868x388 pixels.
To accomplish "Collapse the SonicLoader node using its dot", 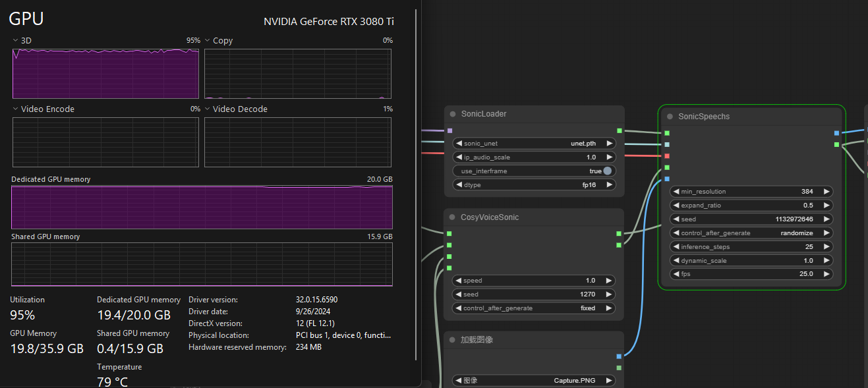I will point(452,114).
